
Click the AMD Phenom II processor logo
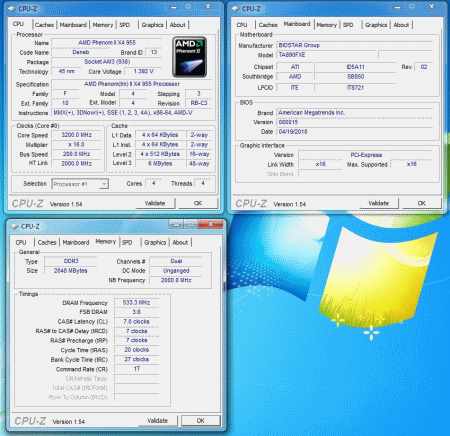coord(189,57)
